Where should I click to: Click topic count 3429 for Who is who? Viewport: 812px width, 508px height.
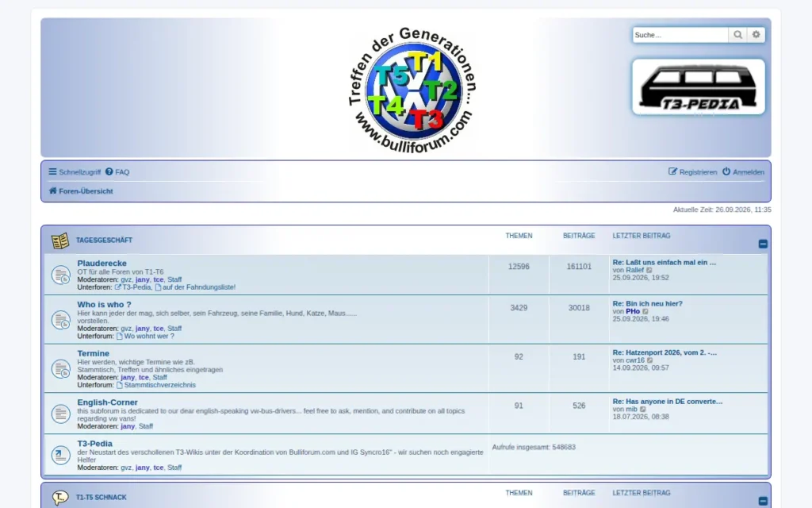click(519, 308)
